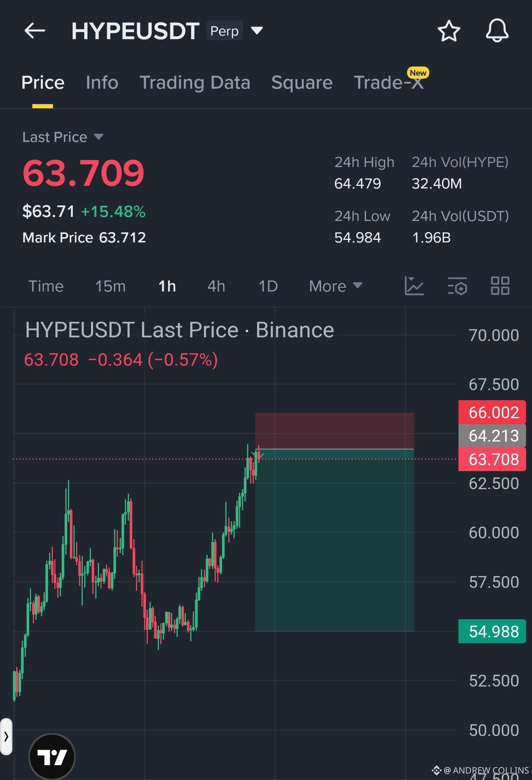Select the 4h chart interval
Viewport: 532px width, 780px height.
click(x=216, y=286)
